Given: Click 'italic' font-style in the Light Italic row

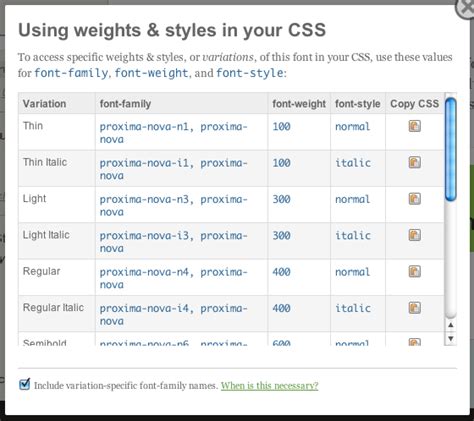Looking at the screenshot, I should pos(353,236).
